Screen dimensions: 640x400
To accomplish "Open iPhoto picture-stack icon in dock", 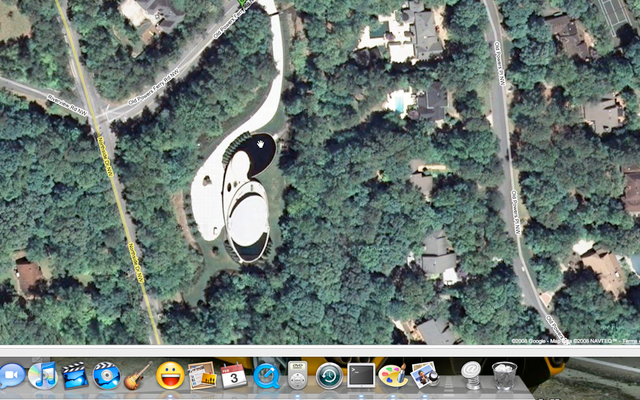I will pyautogui.click(x=201, y=376).
